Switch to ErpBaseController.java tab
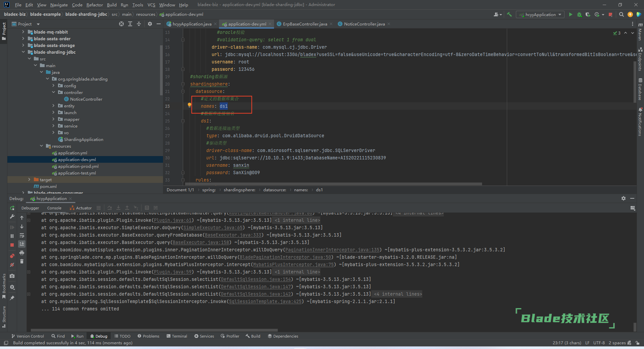 pos(305,24)
